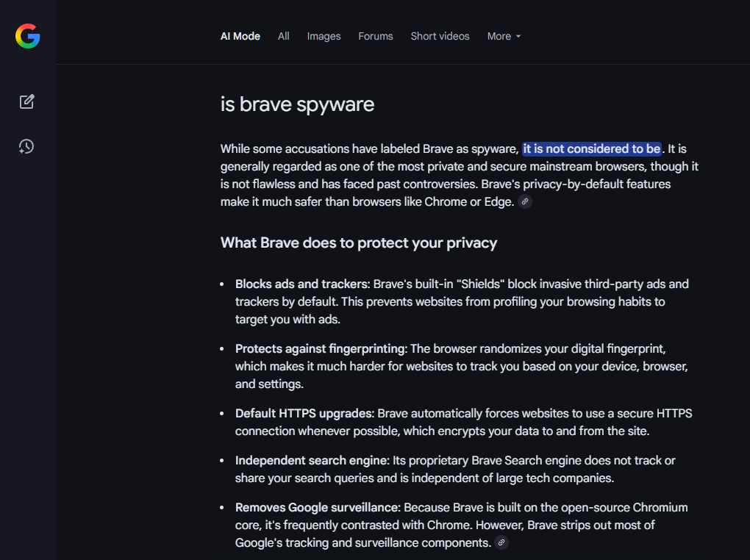This screenshot has width=750, height=560.
Task: Click the 'is brave spyware' query heading
Action: click(x=297, y=104)
